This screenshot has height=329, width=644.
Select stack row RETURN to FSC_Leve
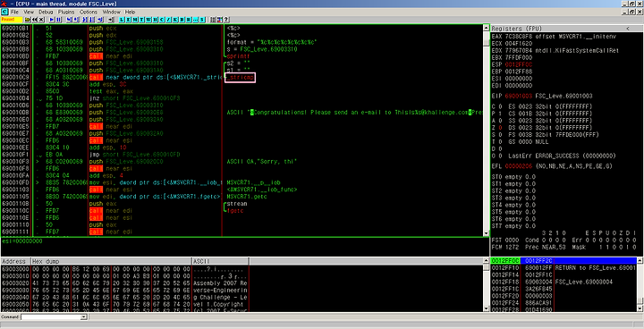[563, 268]
